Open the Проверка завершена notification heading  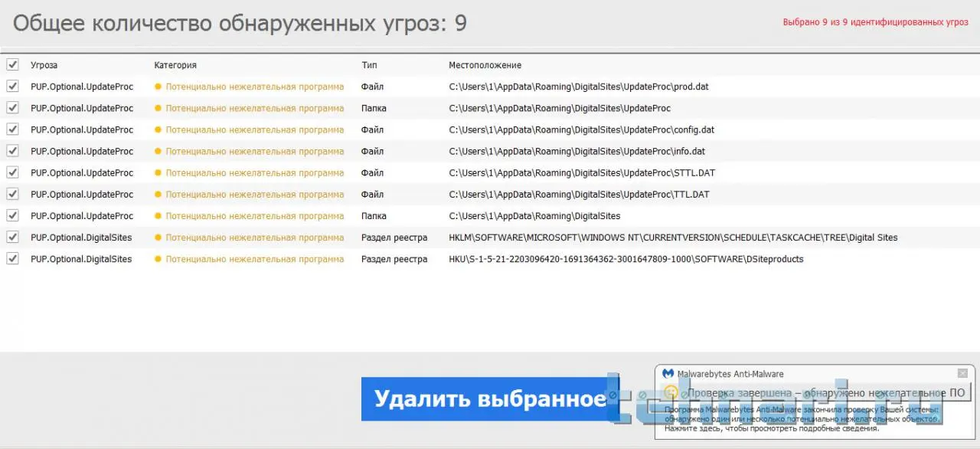coord(826,393)
